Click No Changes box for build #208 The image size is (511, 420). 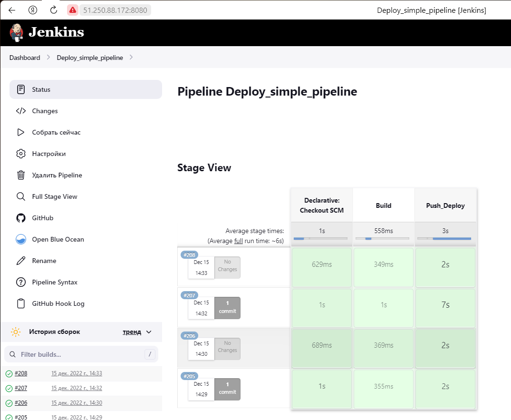coord(228,267)
